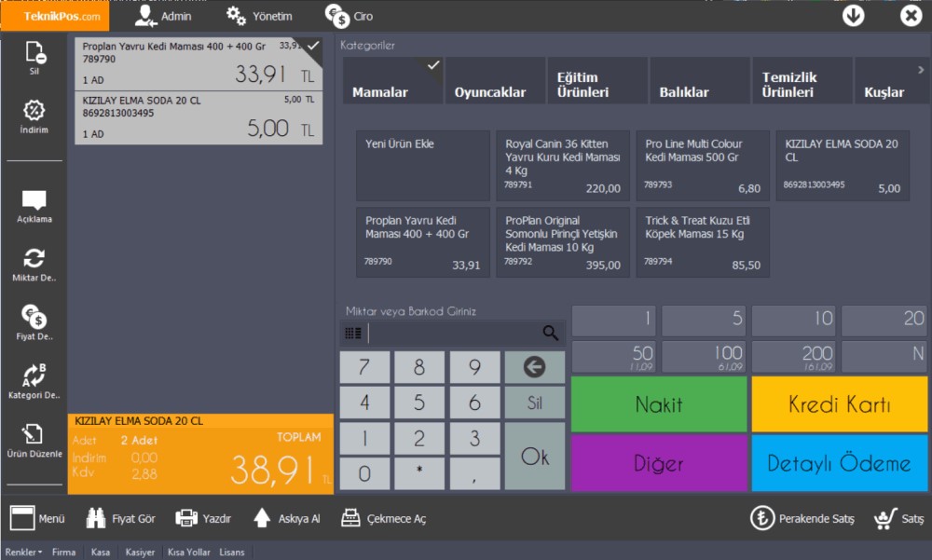Open the Eğitim Ürünleri category
The image size is (932, 560).
(x=597, y=80)
